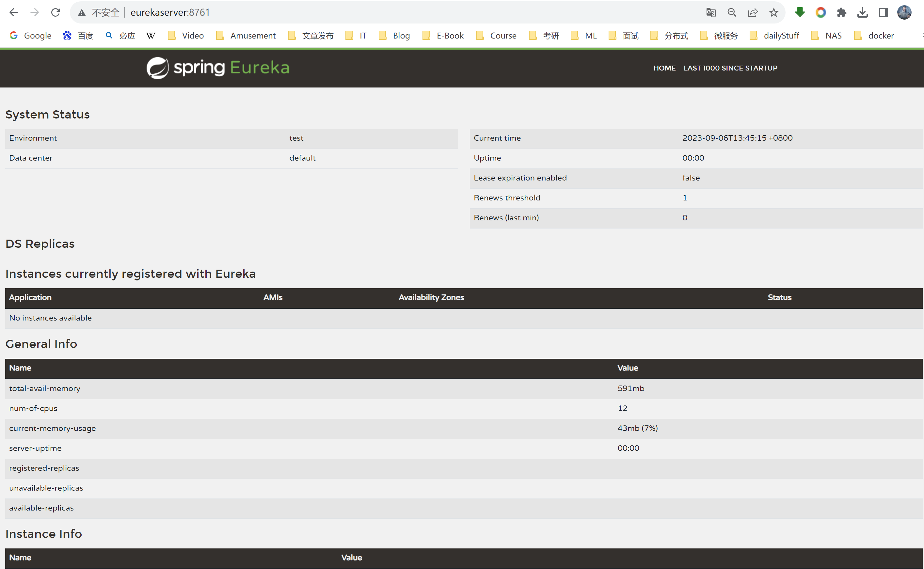Open the green download-arrow extension
This screenshot has width=924, height=569.
800,12
